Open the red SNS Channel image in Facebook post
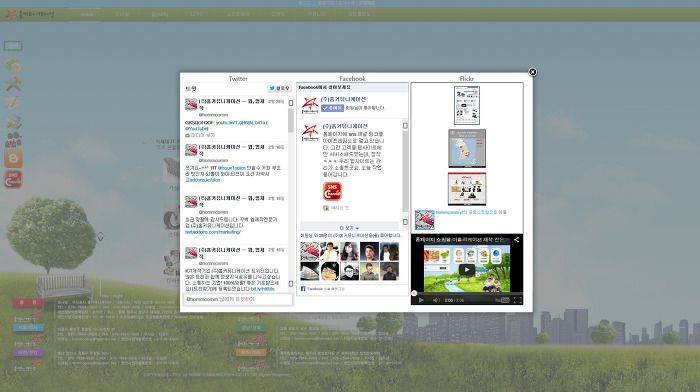 click(x=332, y=191)
